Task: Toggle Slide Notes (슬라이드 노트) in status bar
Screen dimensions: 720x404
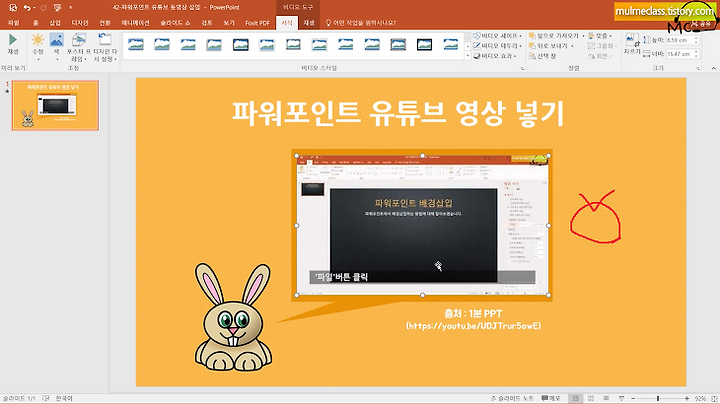Action: pyautogui.click(x=512, y=398)
